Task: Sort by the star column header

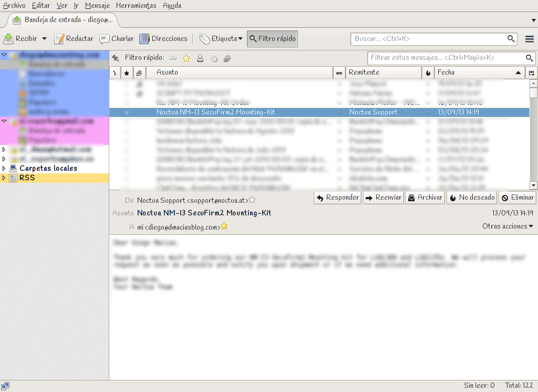Action: (127, 73)
